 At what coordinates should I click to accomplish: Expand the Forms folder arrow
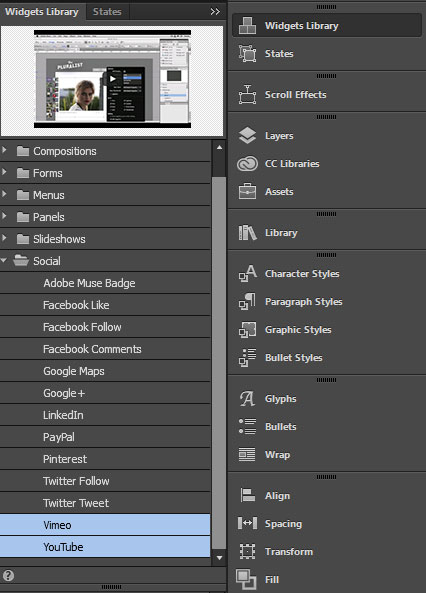point(4,172)
